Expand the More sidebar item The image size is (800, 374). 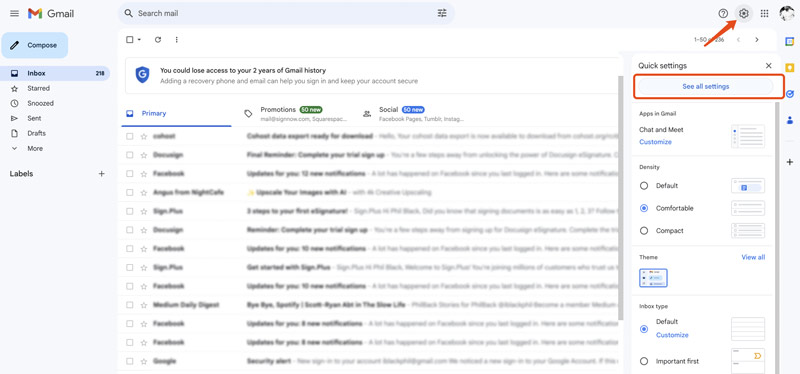35,148
